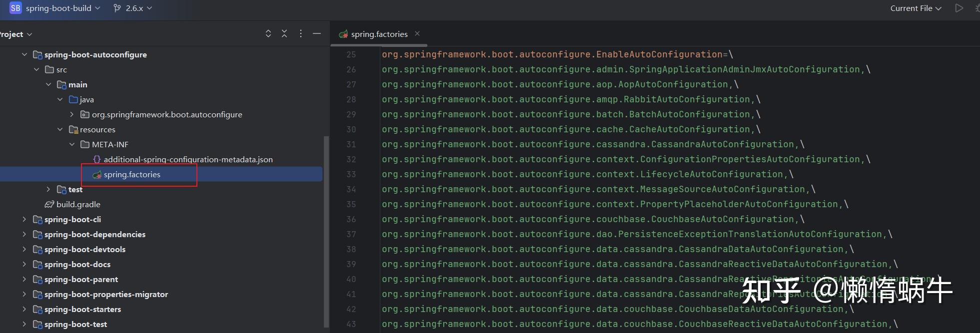Select the spring.factories editor tab
Viewport: 980px width, 333px height.
tap(379, 34)
